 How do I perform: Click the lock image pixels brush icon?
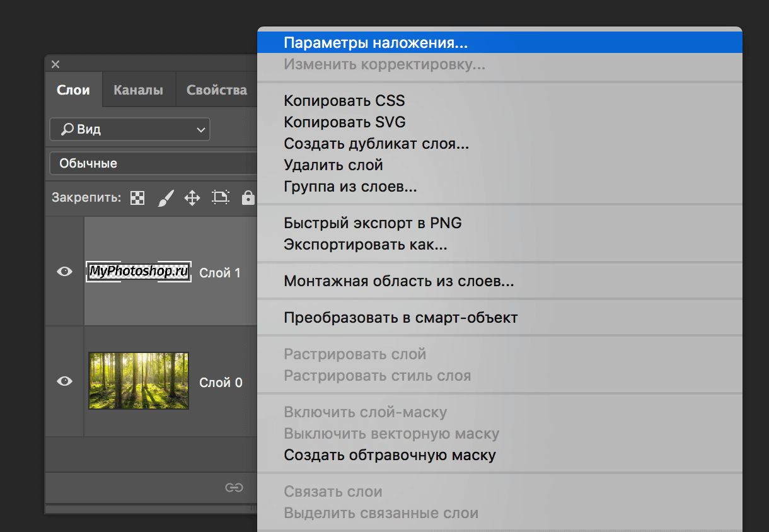pos(165,198)
